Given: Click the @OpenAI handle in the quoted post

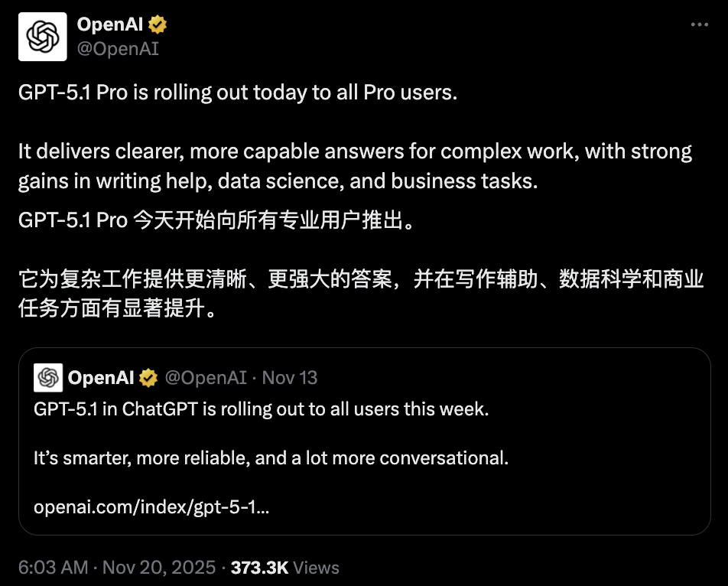Looking at the screenshot, I should pos(206,378).
